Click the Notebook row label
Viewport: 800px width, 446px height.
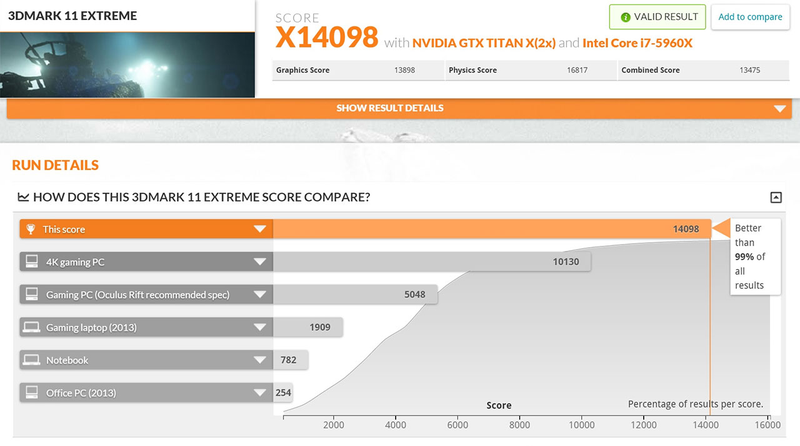click(x=67, y=360)
